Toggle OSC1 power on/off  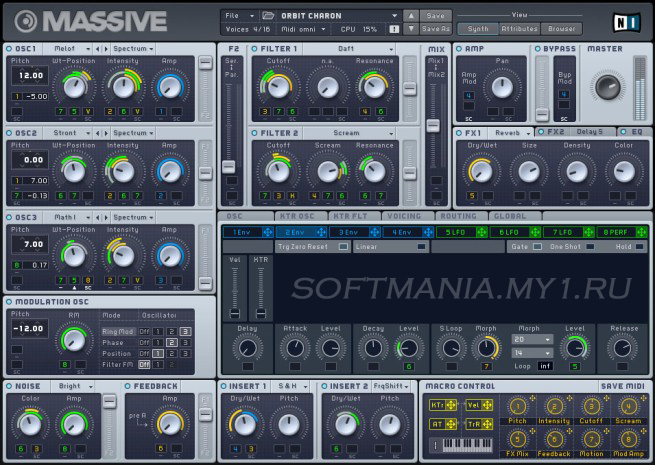point(9,49)
